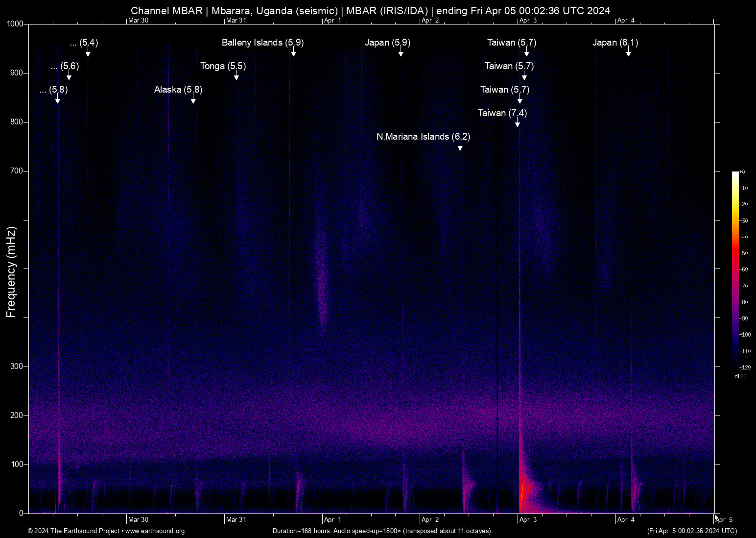Click the arrow beneath Tonga (5.5) label
This screenshot has width=756, height=538.
[x=236, y=76]
